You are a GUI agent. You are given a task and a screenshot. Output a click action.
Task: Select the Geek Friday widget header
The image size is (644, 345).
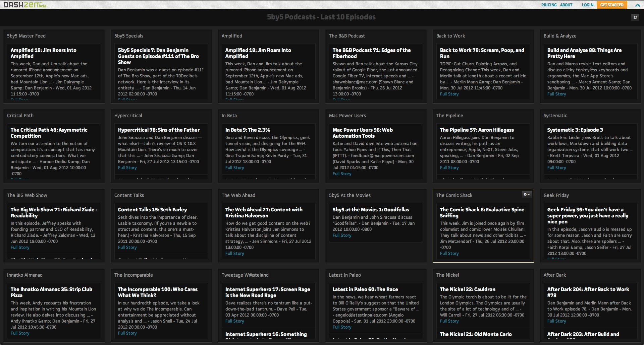click(x=556, y=195)
